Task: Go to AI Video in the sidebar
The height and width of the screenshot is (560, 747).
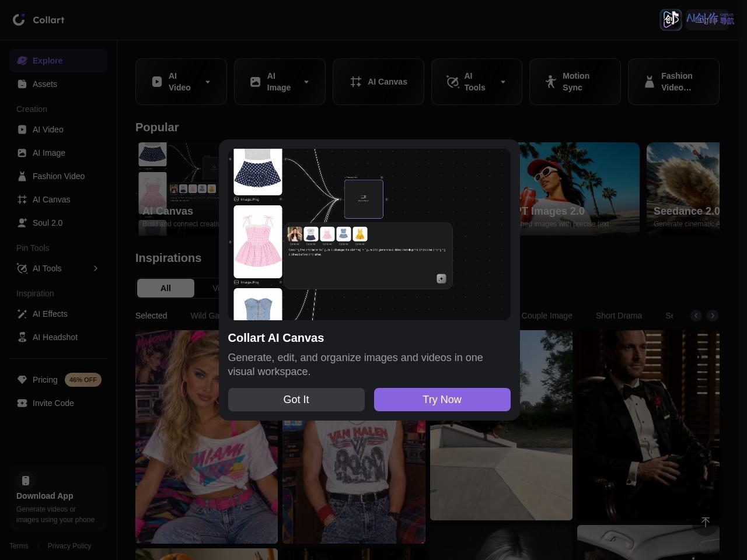Action: pyautogui.click(x=58, y=129)
